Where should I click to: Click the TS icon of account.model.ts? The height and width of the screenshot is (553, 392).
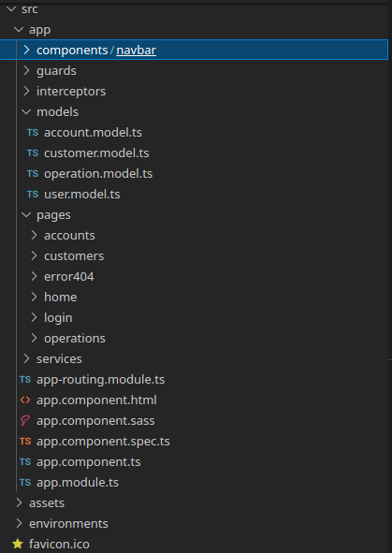point(33,133)
